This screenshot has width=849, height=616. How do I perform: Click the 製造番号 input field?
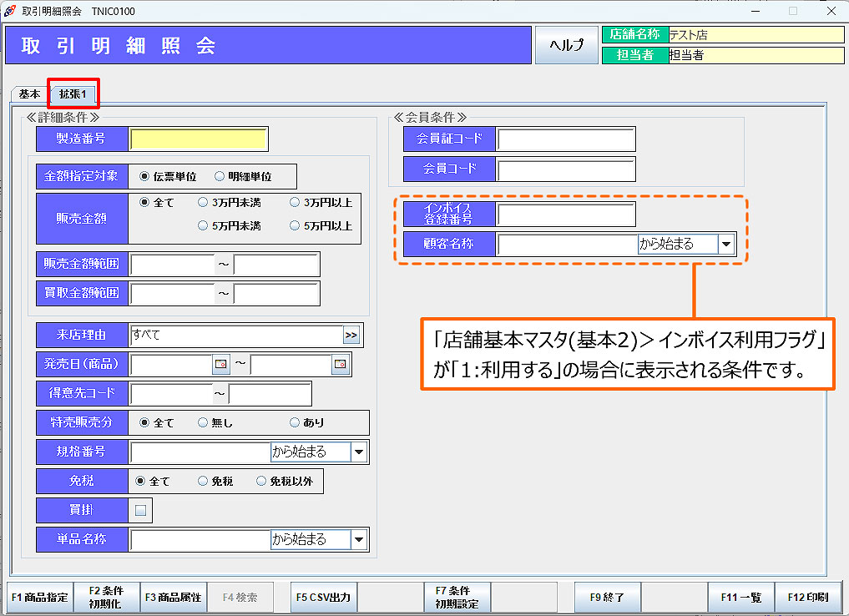coord(200,139)
